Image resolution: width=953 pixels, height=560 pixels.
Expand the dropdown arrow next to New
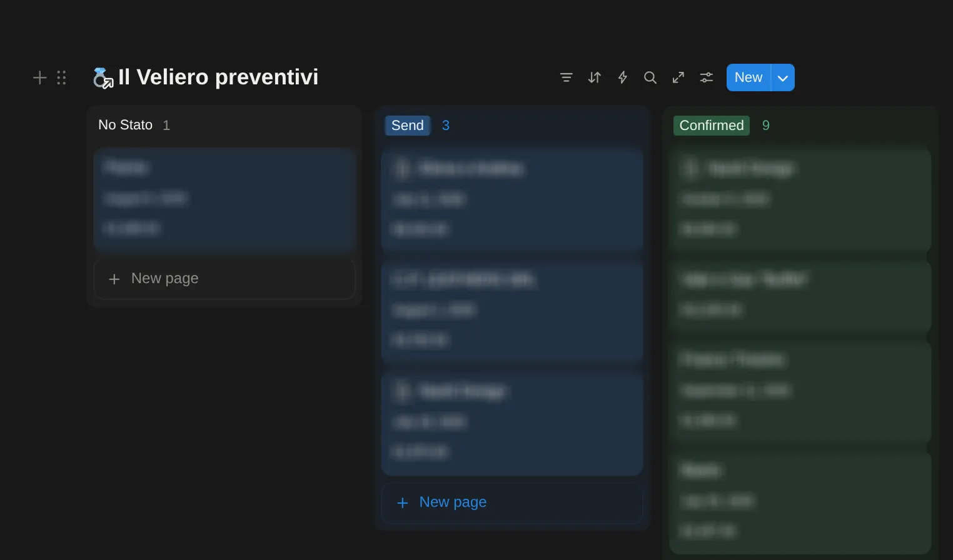[783, 77]
